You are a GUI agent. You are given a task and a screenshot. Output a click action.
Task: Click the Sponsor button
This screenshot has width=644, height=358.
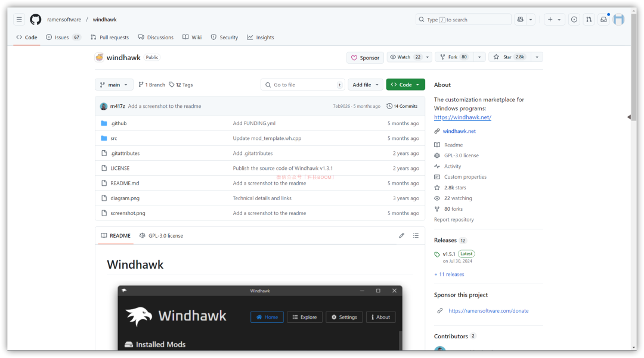pos(365,57)
